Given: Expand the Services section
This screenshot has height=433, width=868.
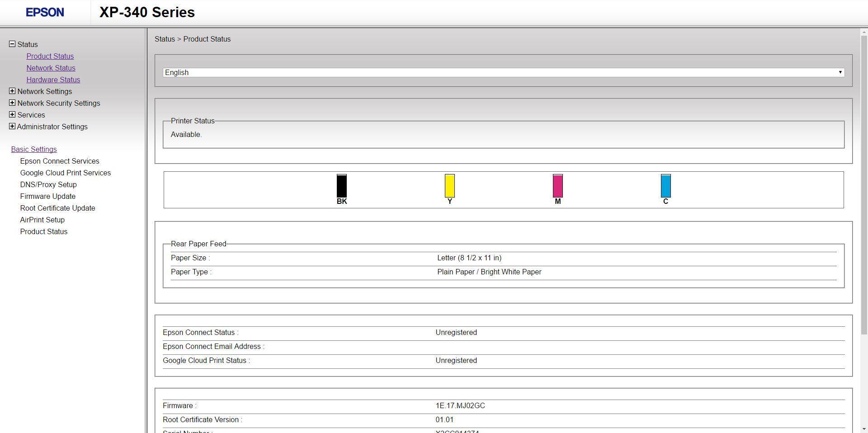Looking at the screenshot, I should coord(12,115).
